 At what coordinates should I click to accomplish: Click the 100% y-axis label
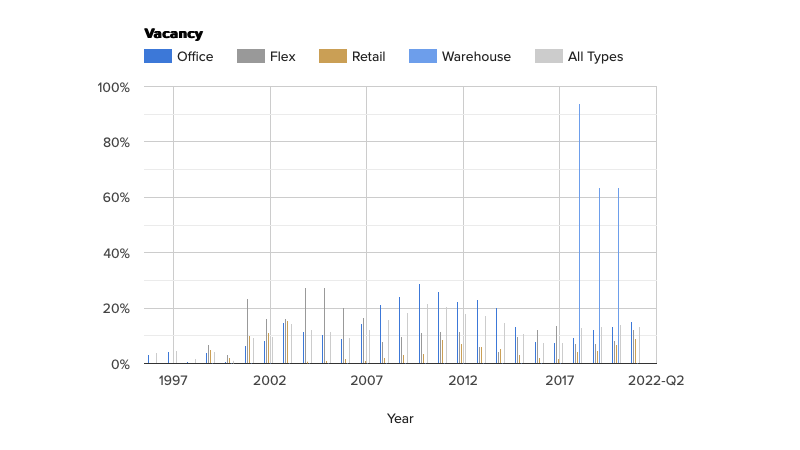pos(113,87)
